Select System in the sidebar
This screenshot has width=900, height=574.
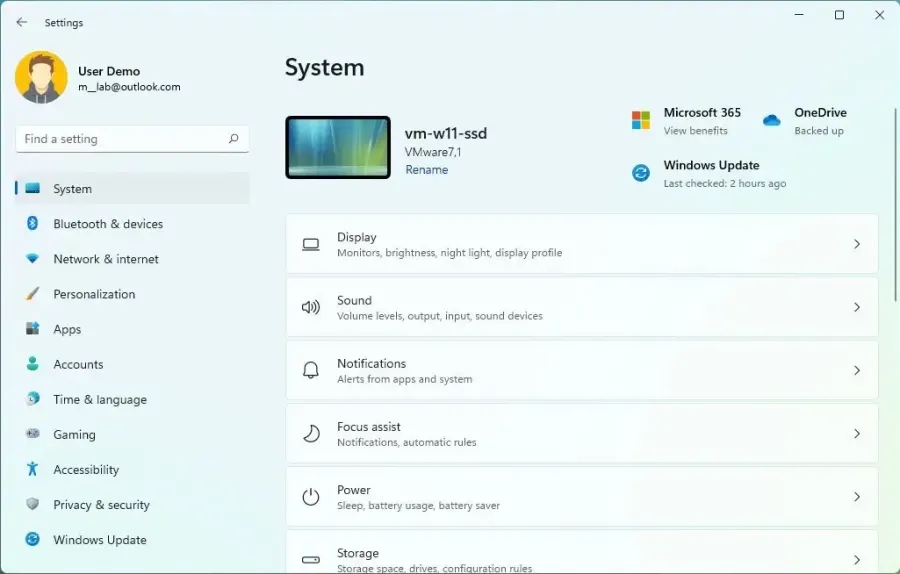pos(133,188)
